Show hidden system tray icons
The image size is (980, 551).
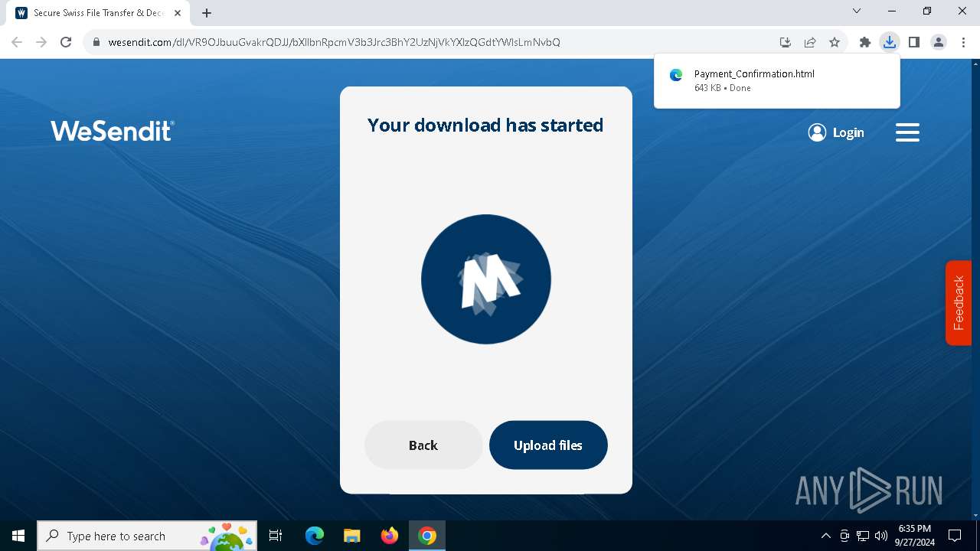click(x=825, y=536)
